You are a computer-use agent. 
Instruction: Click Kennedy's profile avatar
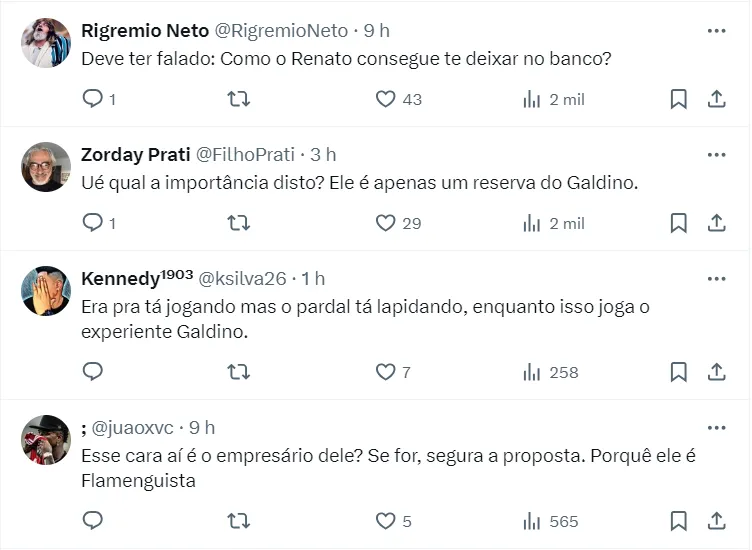[x=46, y=291]
